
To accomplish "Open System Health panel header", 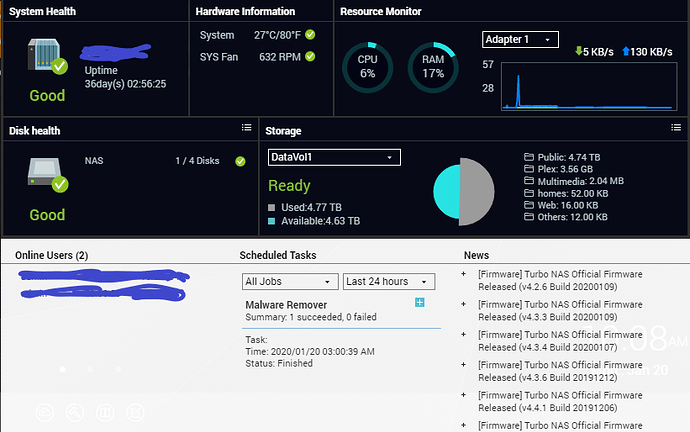I will click(42, 11).
